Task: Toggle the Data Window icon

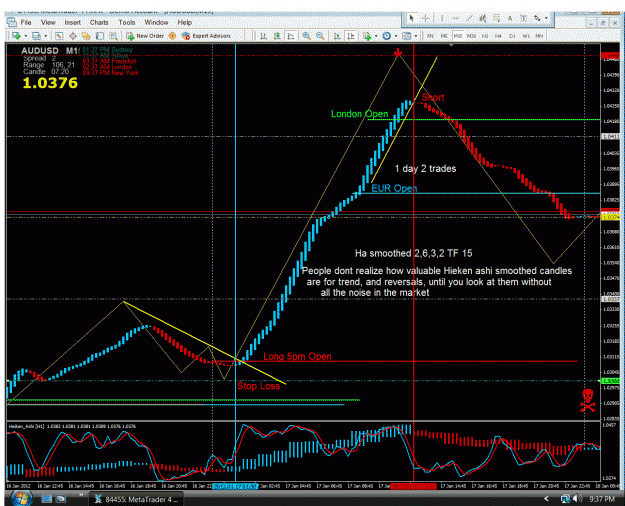Action: (73, 36)
